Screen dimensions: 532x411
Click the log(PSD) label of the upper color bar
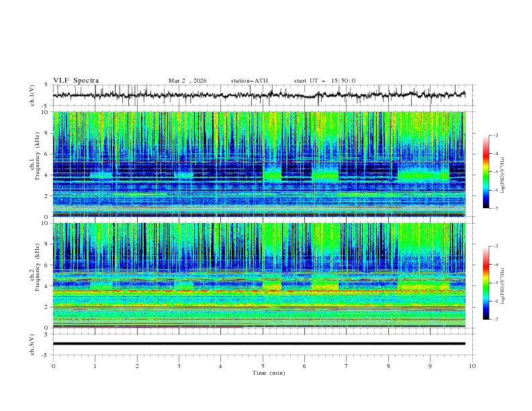click(503, 175)
